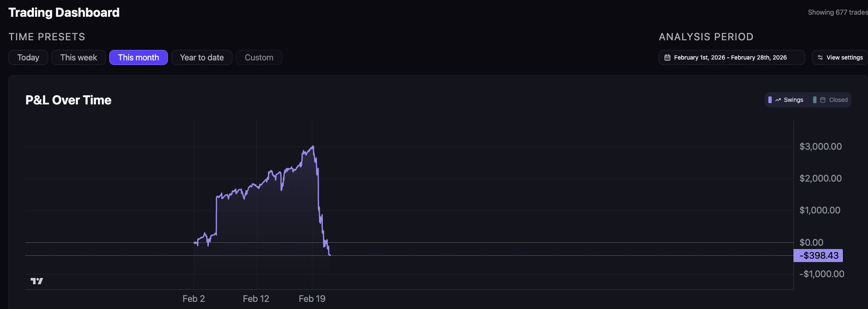This screenshot has width=868, height=309.
Task: Click the Feb 2 date axis label
Action: [x=193, y=299]
